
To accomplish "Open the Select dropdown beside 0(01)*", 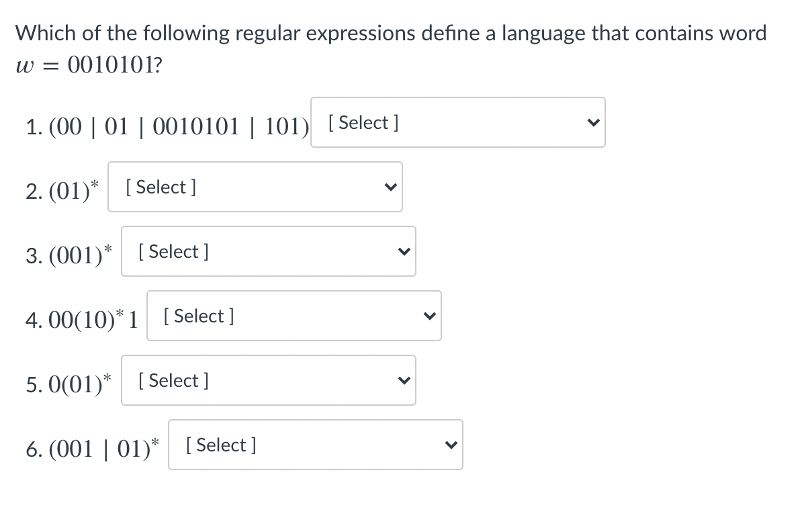I will point(269,380).
